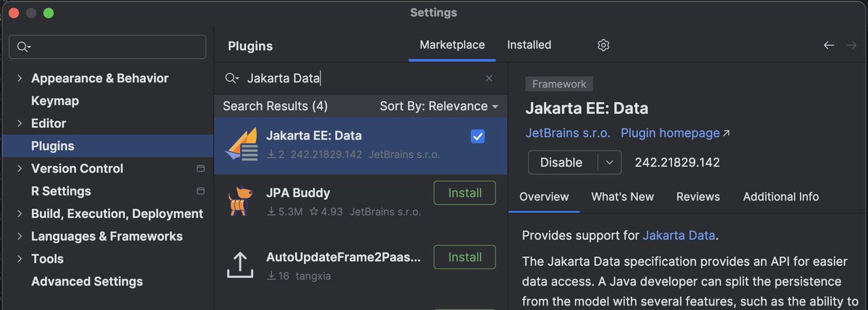868x310 pixels.
Task: Install the AutoUpdateFrame2Paas plugin
Action: point(464,257)
